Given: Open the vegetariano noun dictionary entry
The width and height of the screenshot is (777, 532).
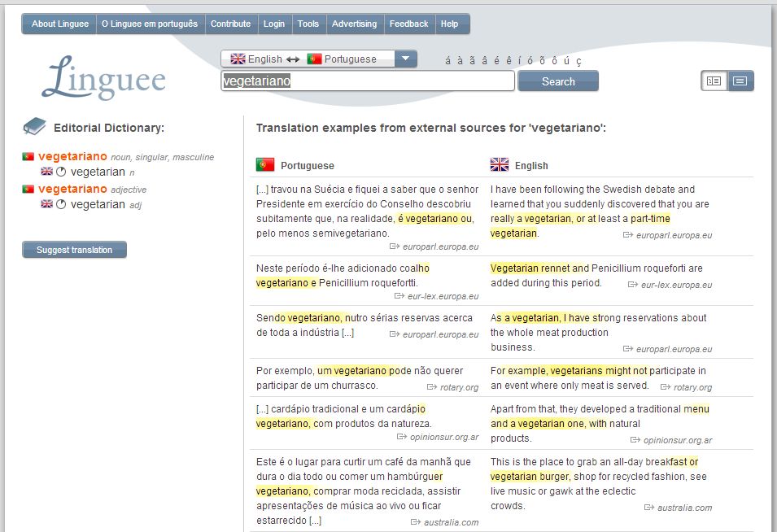Looking at the screenshot, I should coord(72,156).
